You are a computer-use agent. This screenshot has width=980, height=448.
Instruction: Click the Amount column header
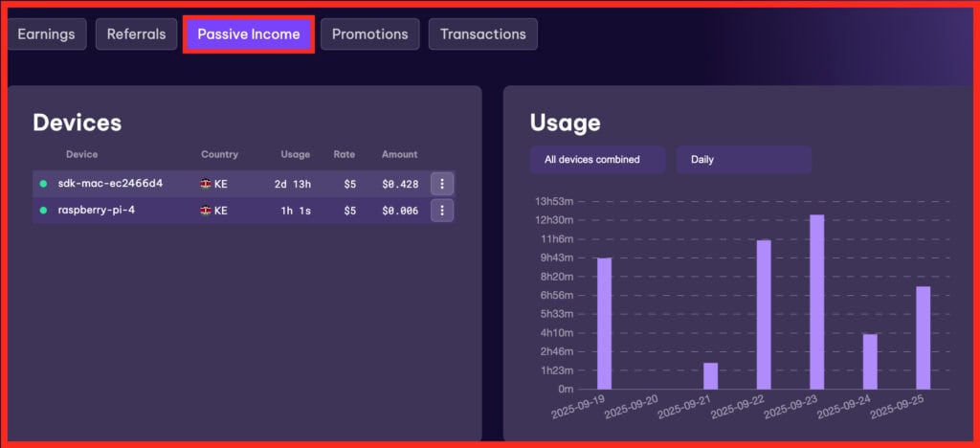[x=399, y=154]
